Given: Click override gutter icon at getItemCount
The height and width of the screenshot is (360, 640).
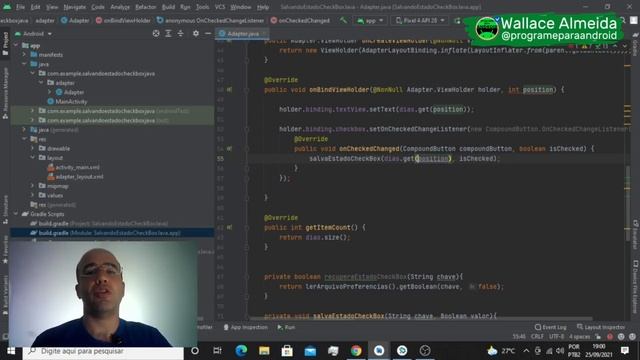Looking at the screenshot, I should [229, 227].
